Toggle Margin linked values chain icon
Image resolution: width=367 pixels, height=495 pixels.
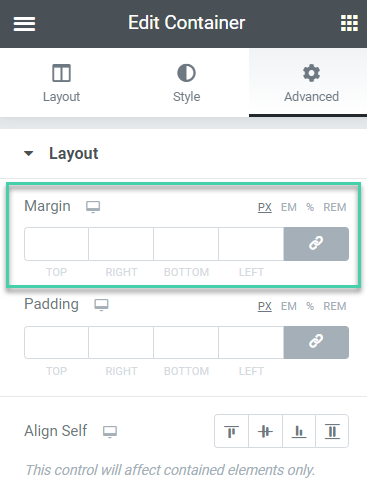316,244
